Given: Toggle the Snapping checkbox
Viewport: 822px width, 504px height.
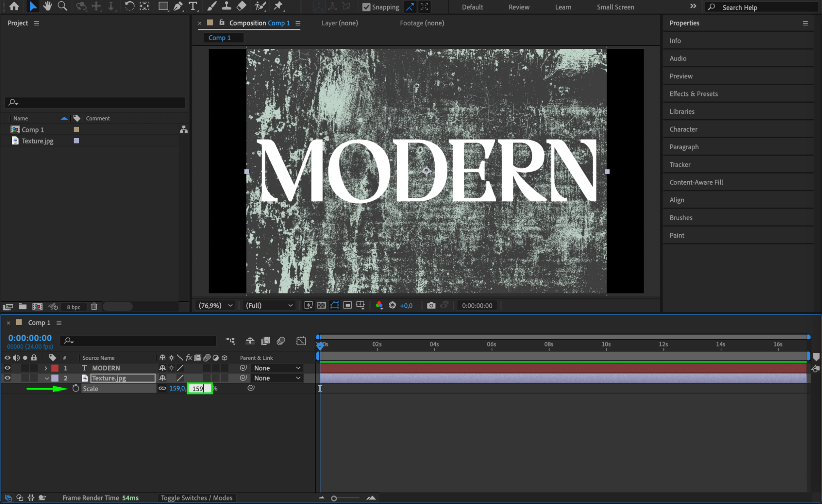Looking at the screenshot, I should point(366,7).
